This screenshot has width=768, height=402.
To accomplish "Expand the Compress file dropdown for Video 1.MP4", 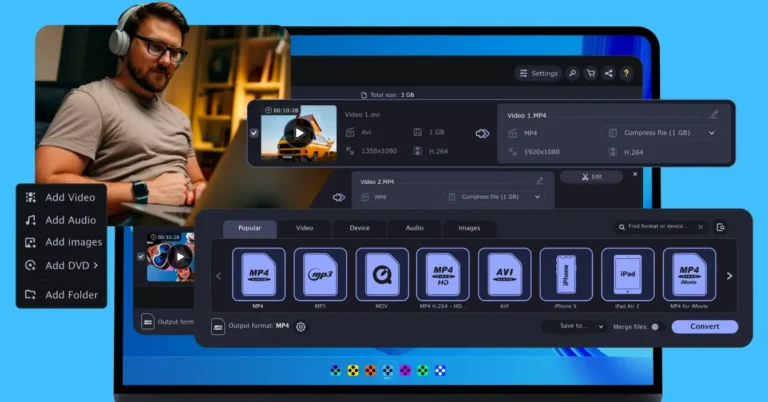I will click(x=711, y=133).
